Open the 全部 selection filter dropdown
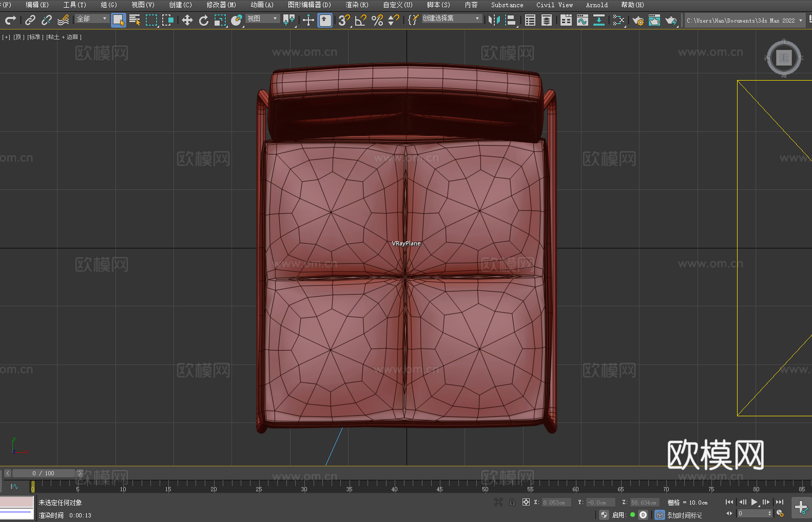 [x=92, y=18]
